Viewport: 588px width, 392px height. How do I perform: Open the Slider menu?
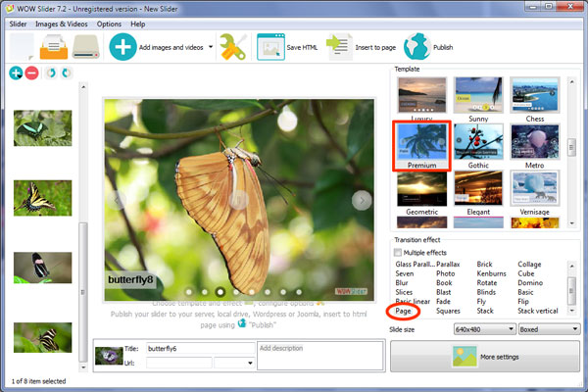[18, 24]
